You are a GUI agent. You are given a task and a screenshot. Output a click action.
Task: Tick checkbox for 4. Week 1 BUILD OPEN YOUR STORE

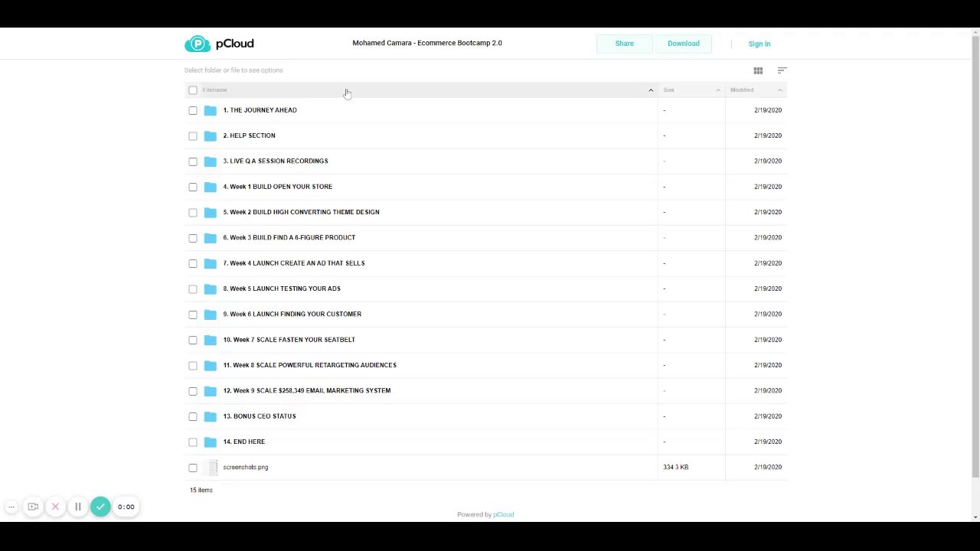tap(193, 187)
